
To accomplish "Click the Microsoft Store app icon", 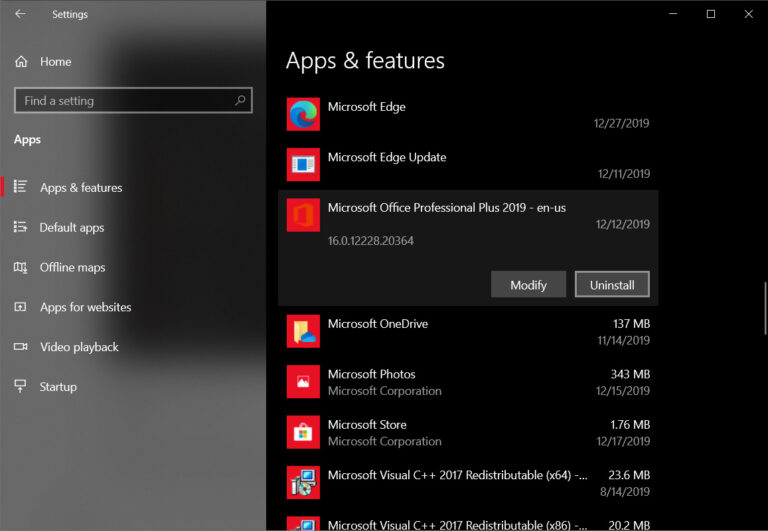I will (x=303, y=432).
